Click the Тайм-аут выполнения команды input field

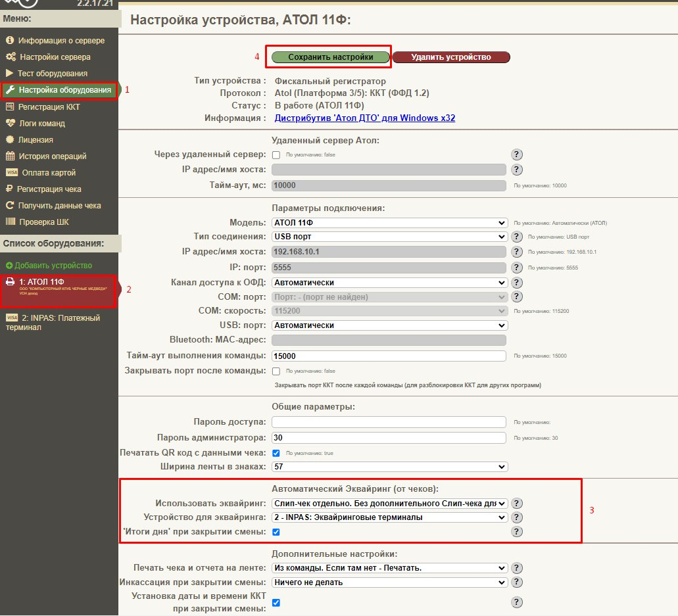tap(389, 356)
